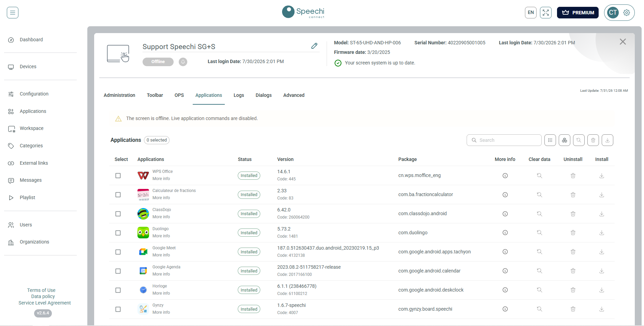Click the categories icon in the applications toolbar
644x326 pixels.
click(565, 140)
